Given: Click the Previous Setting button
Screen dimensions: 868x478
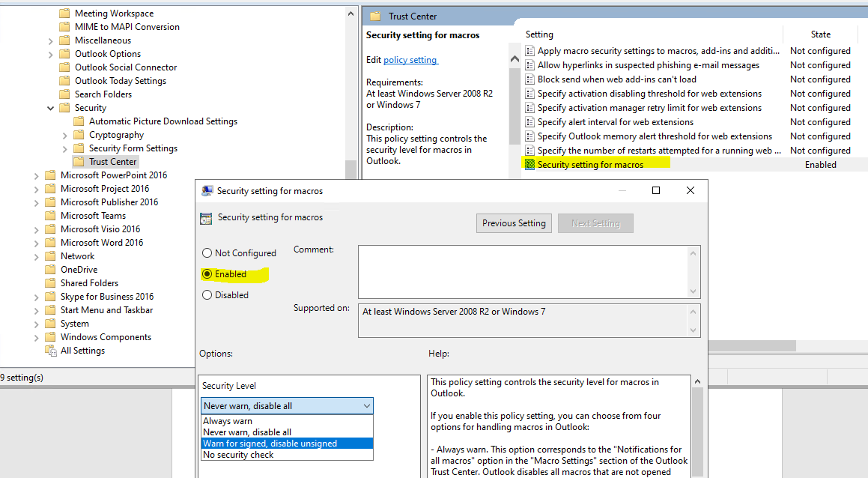Looking at the screenshot, I should pos(514,223).
